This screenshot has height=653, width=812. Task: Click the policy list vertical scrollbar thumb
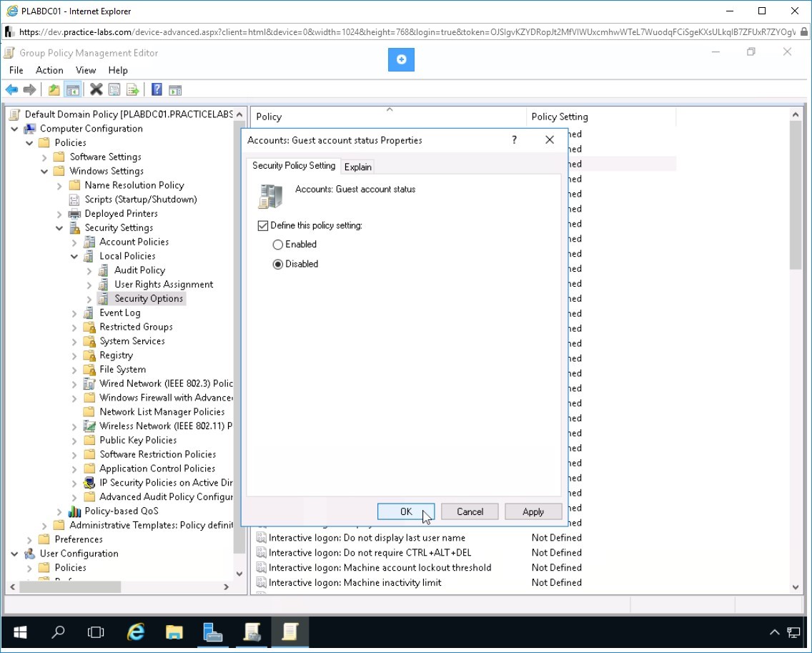click(x=796, y=196)
